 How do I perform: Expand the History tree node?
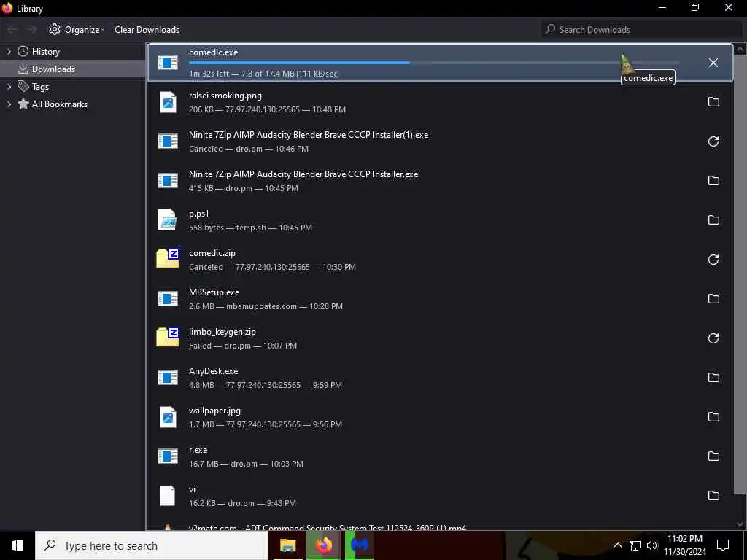pos(9,52)
